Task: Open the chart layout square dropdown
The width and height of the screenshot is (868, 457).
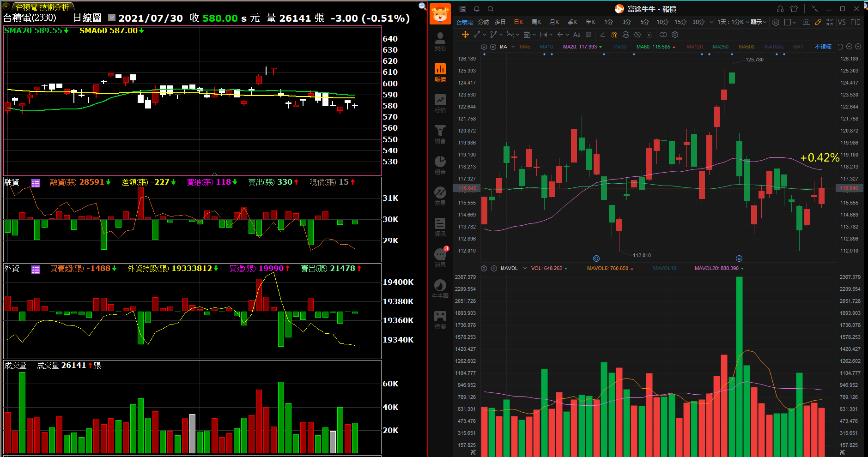Action: click(790, 22)
